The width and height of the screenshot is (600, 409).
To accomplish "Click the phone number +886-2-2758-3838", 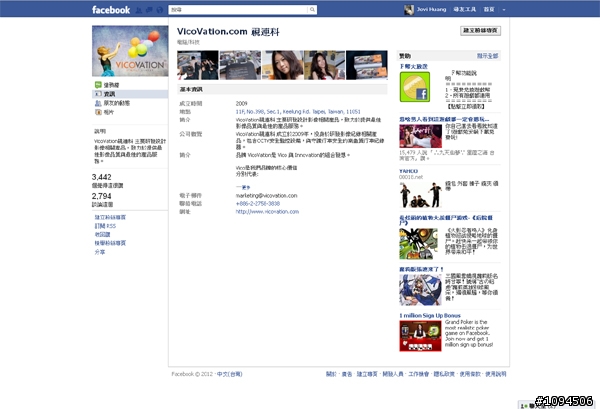I will [258, 204].
